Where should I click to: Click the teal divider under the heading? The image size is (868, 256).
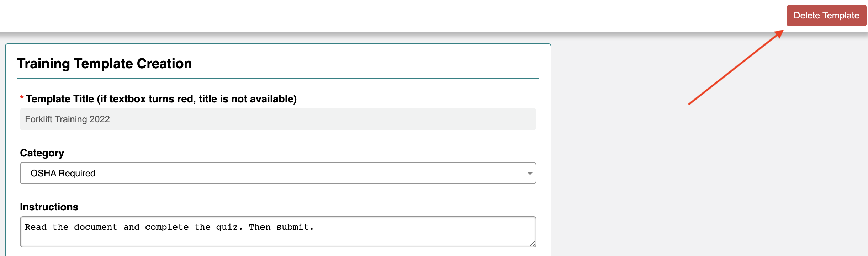278,79
